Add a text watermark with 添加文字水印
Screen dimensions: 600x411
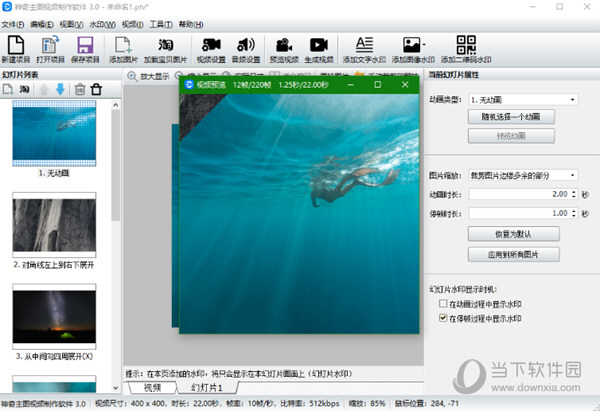pos(364,49)
